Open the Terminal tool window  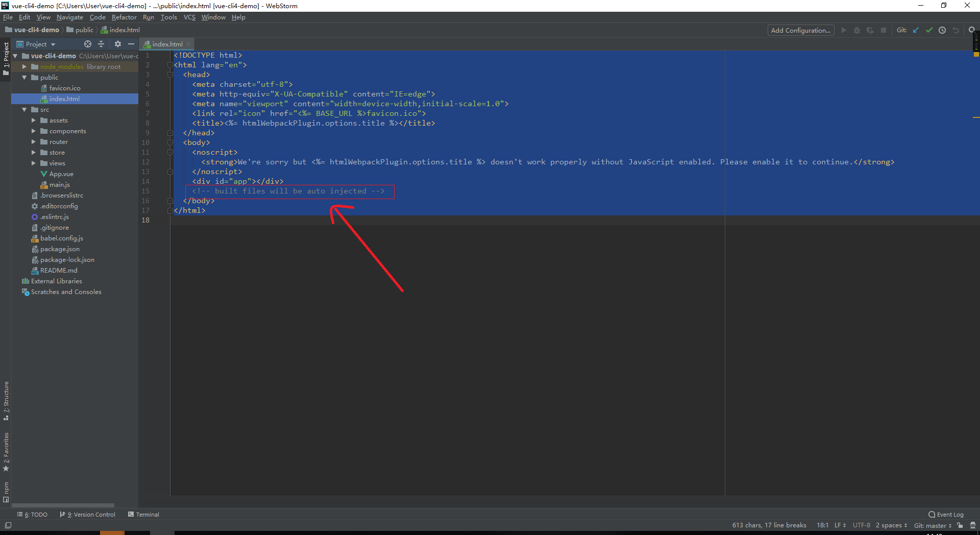143,515
